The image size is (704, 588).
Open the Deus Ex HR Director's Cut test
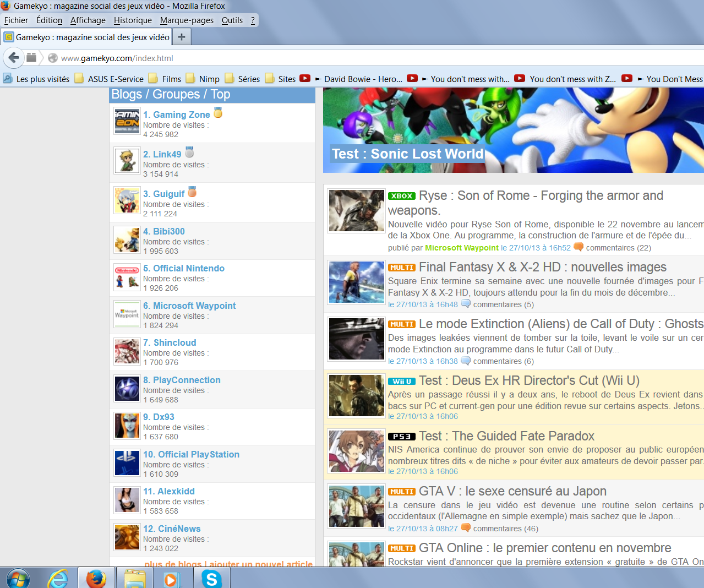(530, 380)
